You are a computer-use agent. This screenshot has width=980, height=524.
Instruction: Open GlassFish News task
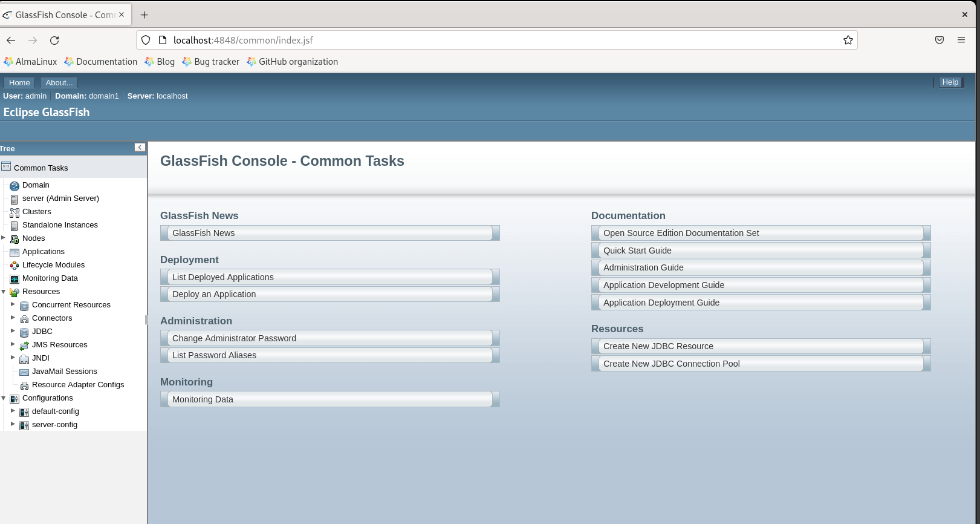pos(329,233)
